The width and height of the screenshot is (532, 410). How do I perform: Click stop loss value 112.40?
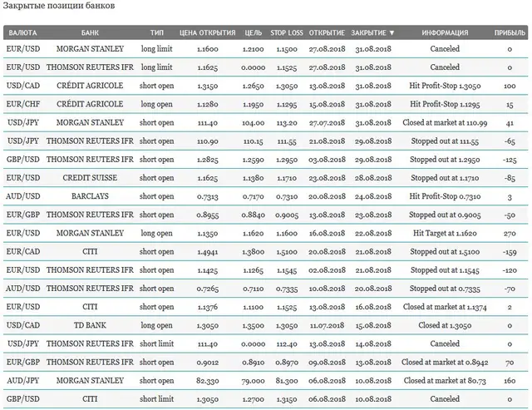pos(287,343)
